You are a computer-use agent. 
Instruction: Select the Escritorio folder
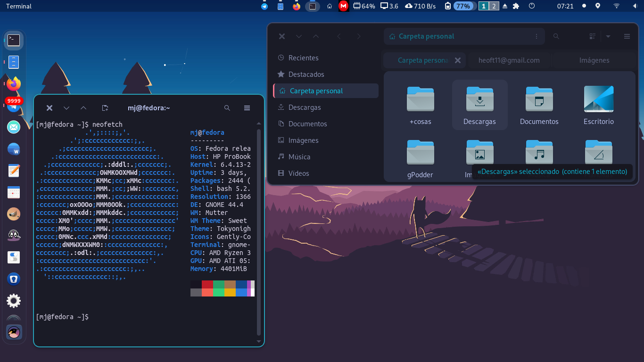pyautogui.click(x=599, y=105)
